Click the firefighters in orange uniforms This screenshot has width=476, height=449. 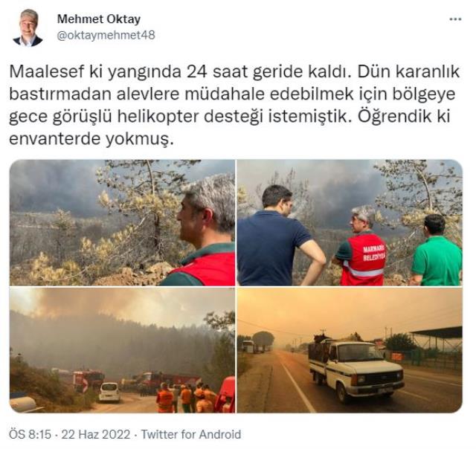[186, 398]
